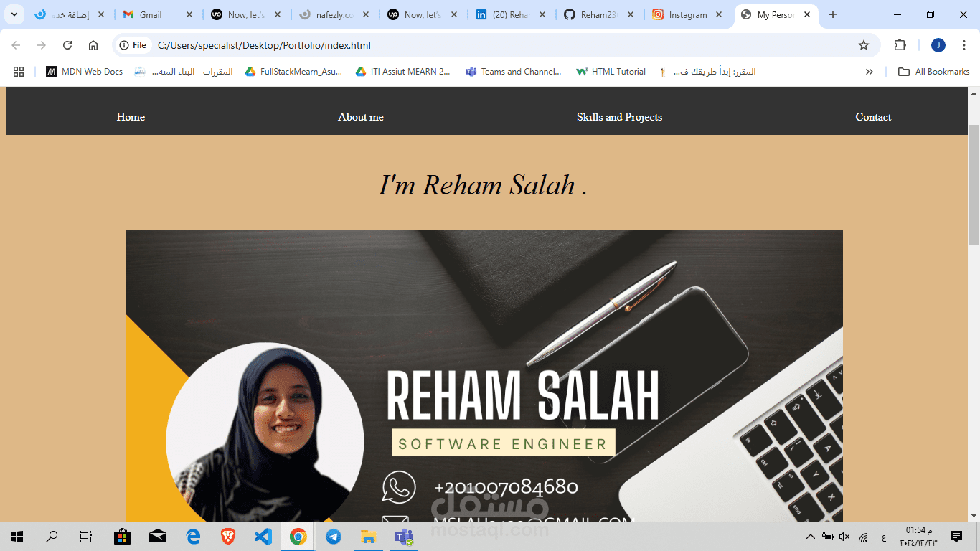Open Windows taskbar search
Image resolution: width=980 pixels, height=551 pixels.
(52, 537)
